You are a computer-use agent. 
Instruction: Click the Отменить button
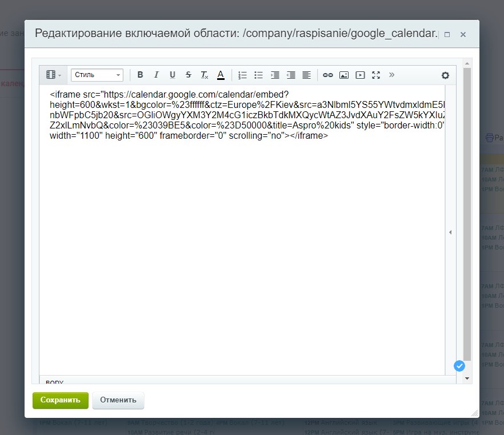(118, 400)
